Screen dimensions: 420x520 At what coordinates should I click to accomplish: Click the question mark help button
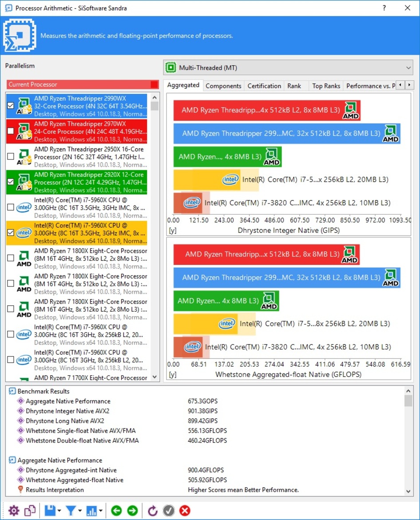(384, 8)
